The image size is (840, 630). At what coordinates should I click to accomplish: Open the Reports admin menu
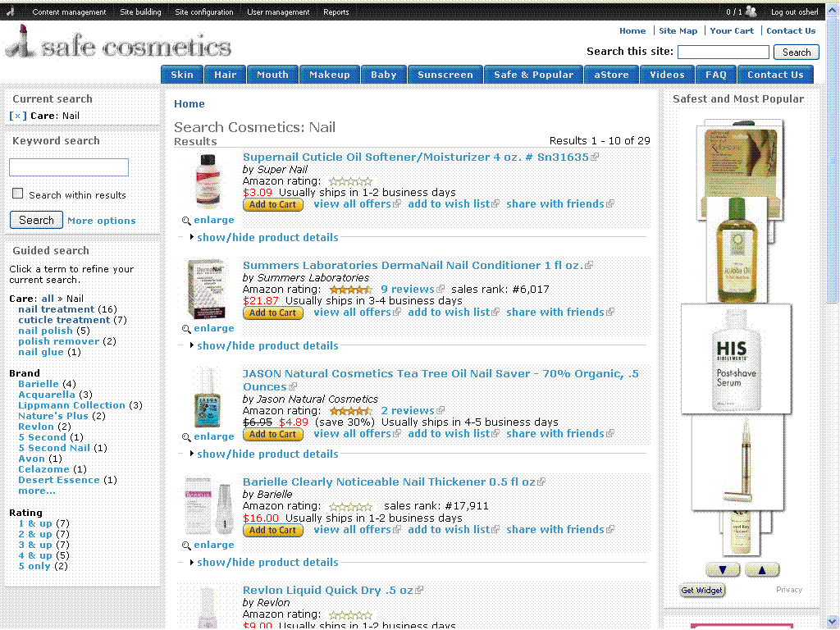click(336, 11)
